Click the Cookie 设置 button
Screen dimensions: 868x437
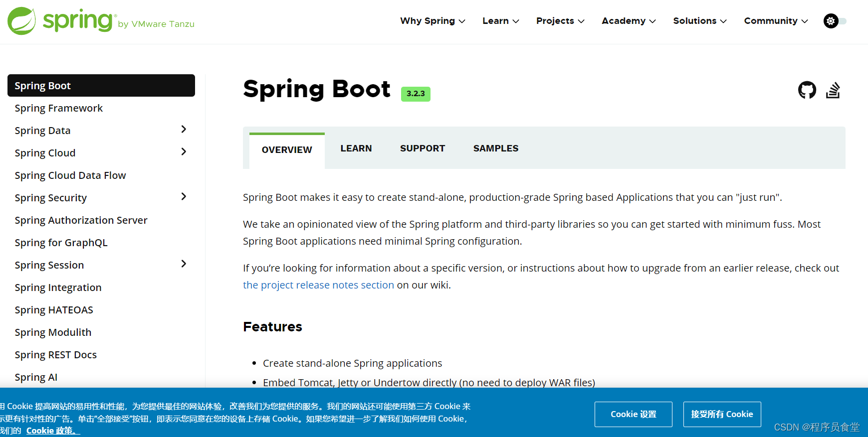[x=634, y=414]
